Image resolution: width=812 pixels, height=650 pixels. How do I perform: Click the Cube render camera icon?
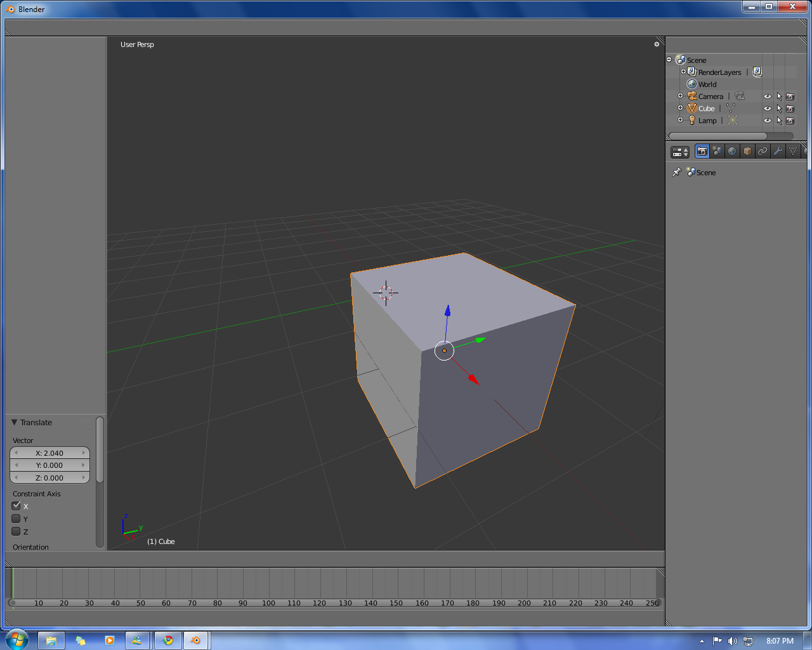point(790,109)
